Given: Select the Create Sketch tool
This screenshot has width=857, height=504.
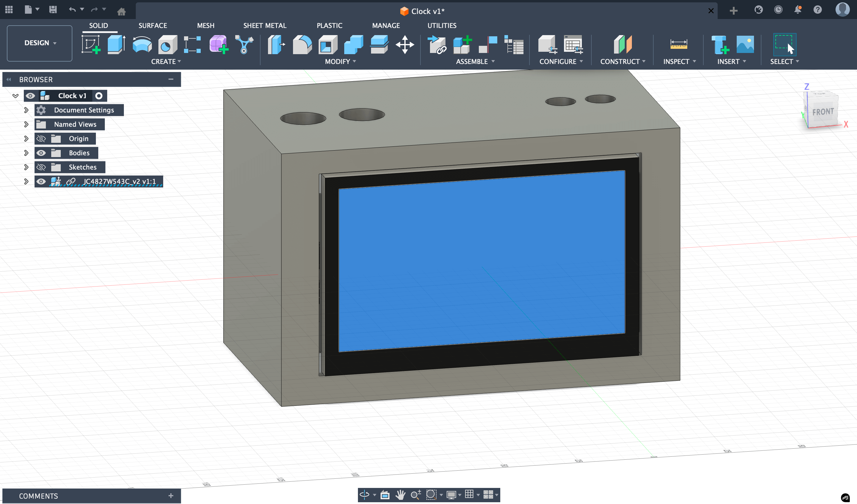Looking at the screenshot, I should pos(91,45).
